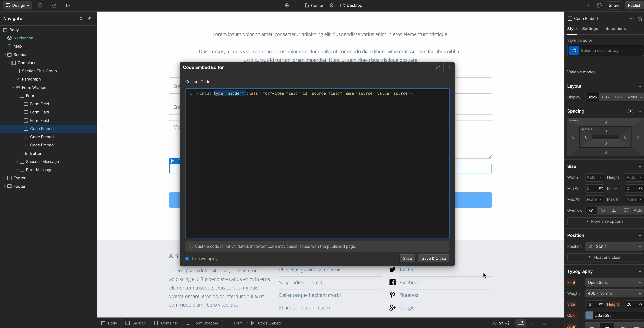Open the Insights chart icon
Screen dimensions: 644x328
[54, 5]
